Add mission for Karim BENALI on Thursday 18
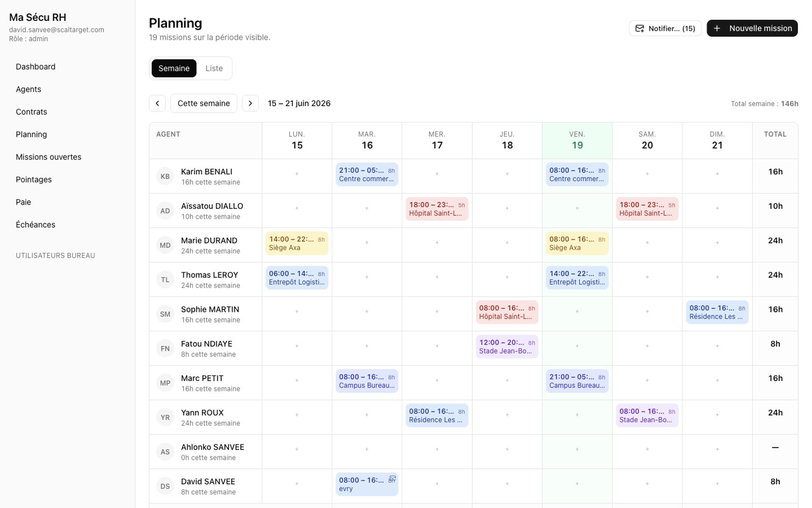Screen dimensions: 812x508 pyautogui.click(x=507, y=174)
